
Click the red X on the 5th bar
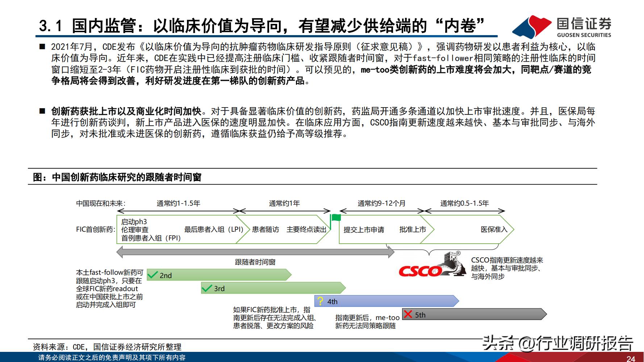pos(407,315)
